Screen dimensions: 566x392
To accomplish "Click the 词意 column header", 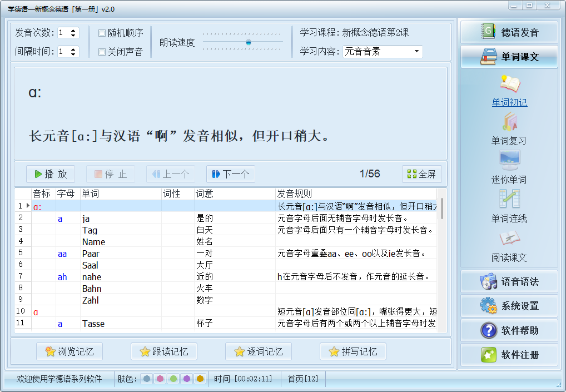I will (235, 194).
